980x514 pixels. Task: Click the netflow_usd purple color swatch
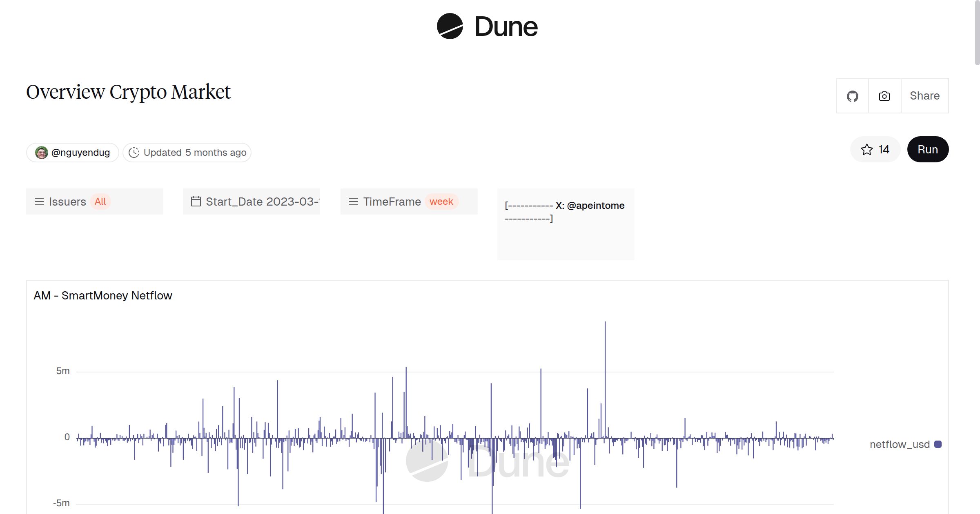click(938, 444)
